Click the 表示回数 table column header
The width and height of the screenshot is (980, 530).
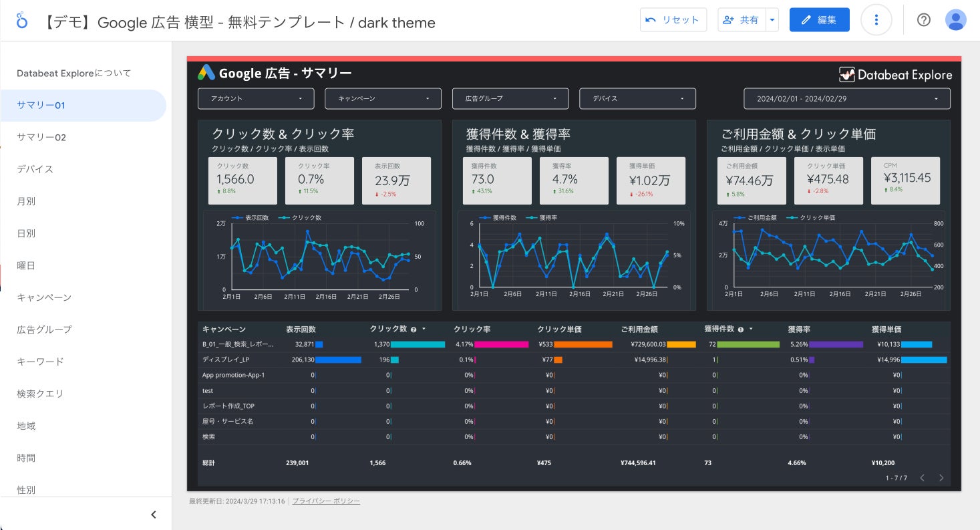[x=301, y=329]
